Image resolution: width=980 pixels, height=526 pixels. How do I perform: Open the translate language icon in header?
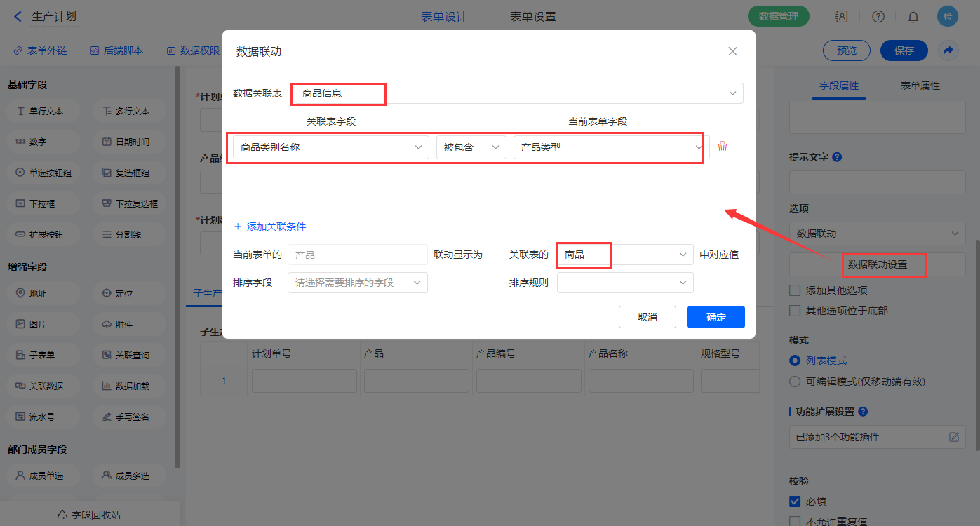(x=841, y=16)
